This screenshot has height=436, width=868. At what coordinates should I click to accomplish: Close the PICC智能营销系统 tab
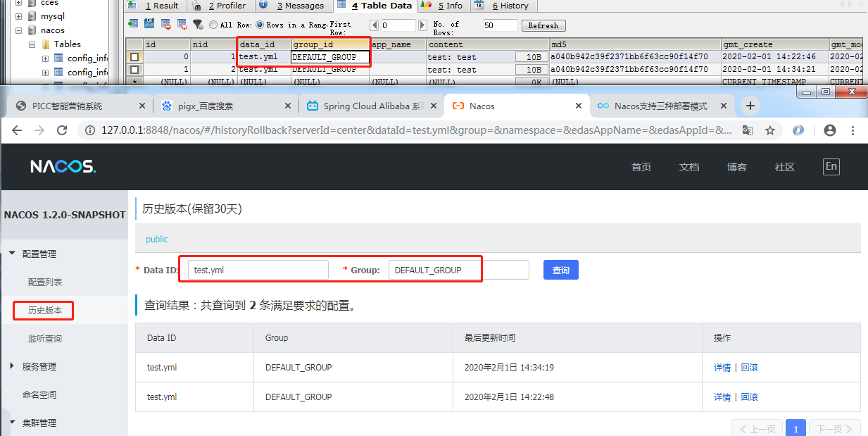[142, 106]
